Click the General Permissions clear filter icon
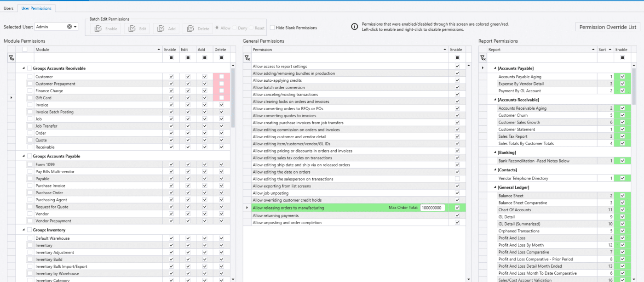The width and height of the screenshot is (644, 282). (247, 58)
